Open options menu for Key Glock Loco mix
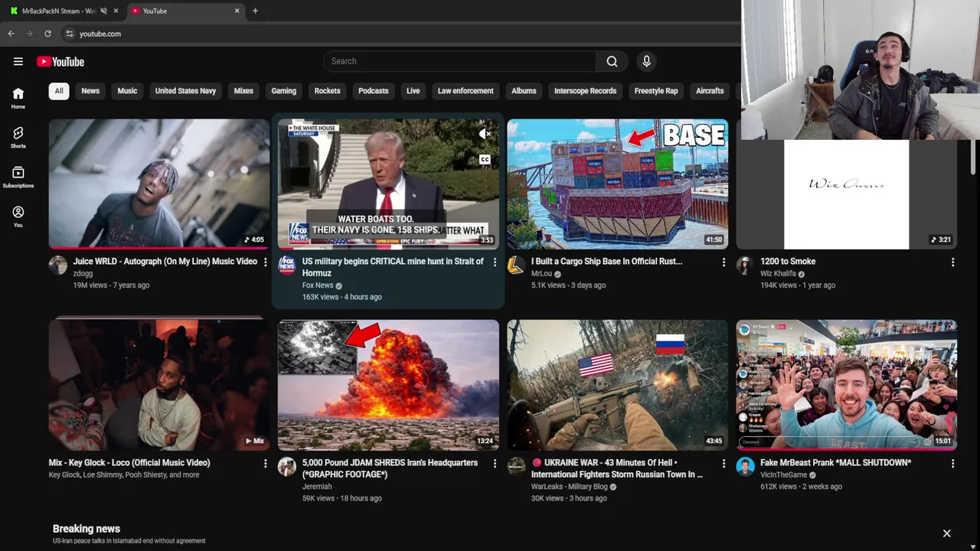Viewport: 980px width, 551px height. (x=266, y=463)
